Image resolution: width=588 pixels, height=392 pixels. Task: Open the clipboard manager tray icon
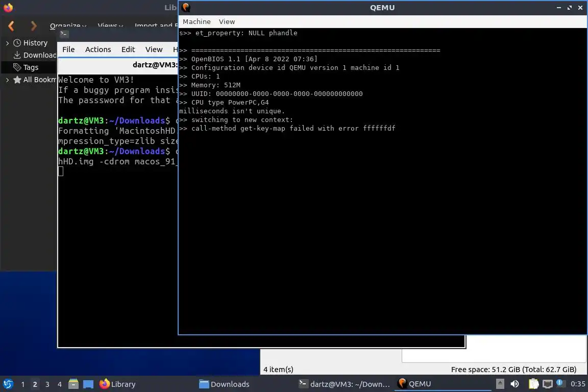[x=533, y=384]
